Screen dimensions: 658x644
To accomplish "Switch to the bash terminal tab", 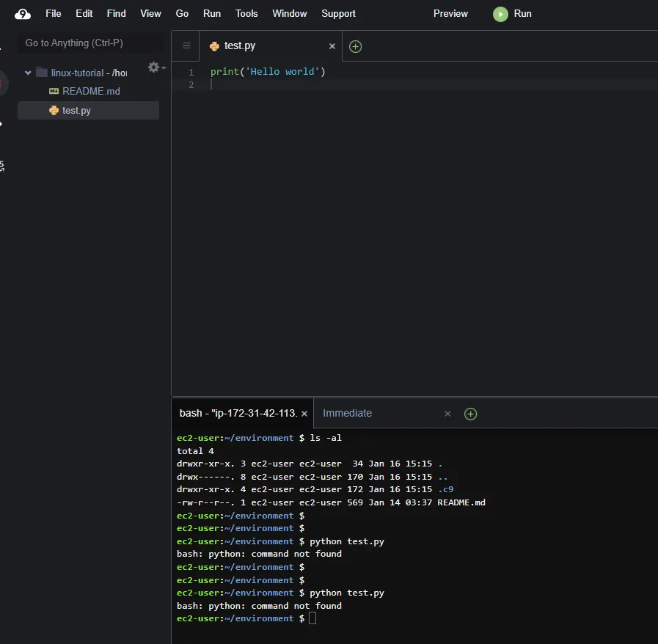I will pos(238,413).
